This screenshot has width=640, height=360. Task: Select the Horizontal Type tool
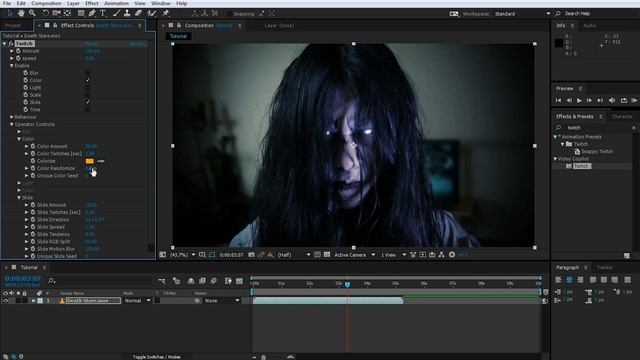click(x=103, y=13)
